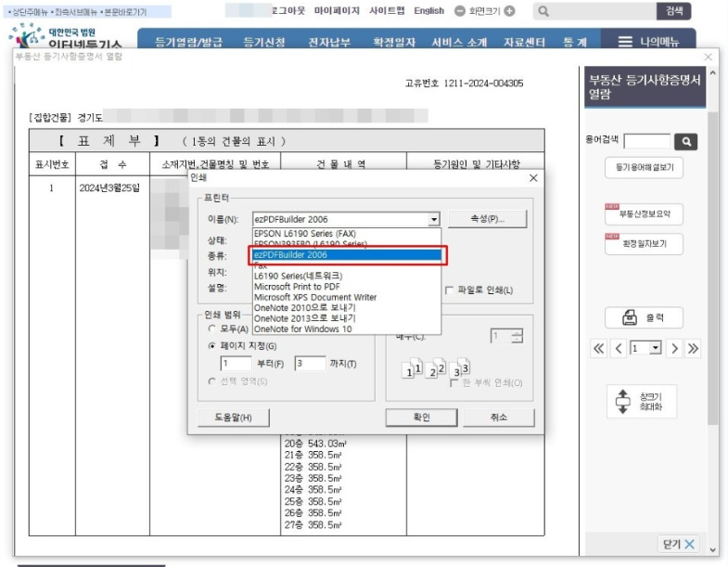728x567 pixels.
Task: Click the 본문바로가기 skip link
Action: 124,12
